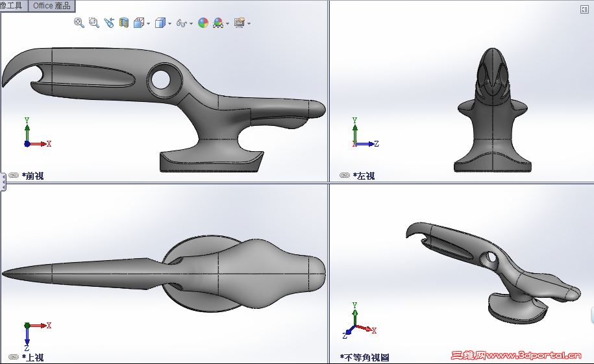Click the *不等角視圖 viewport label
Viewport: 594px width, 364px height.
coord(364,357)
